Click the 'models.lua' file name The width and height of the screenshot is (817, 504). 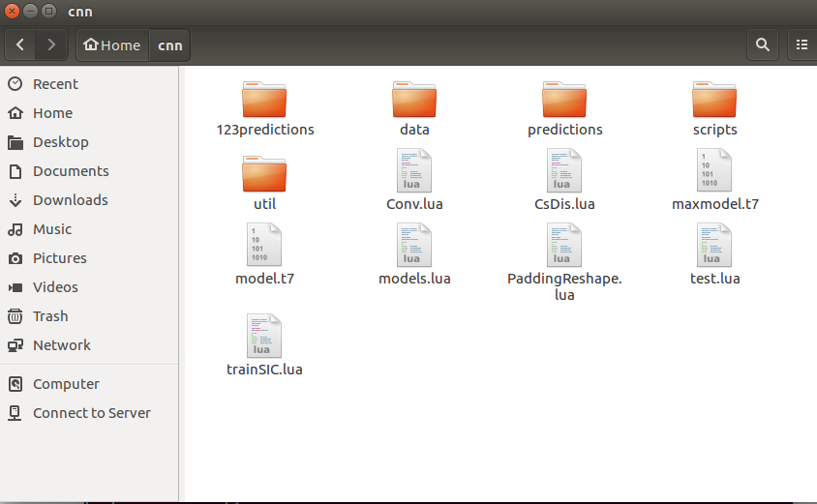click(x=414, y=279)
